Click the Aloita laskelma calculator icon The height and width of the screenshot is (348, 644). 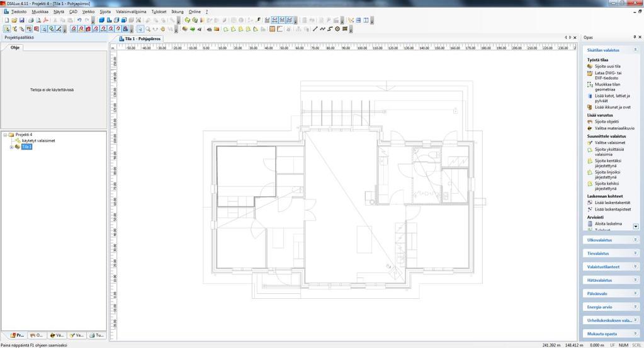(x=590, y=223)
